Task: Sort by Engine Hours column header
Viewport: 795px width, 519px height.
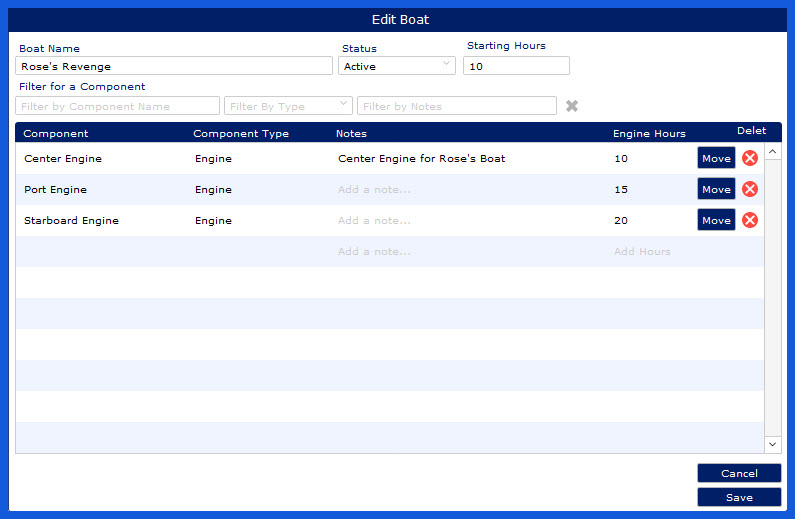Action: pyautogui.click(x=649, y=133)
